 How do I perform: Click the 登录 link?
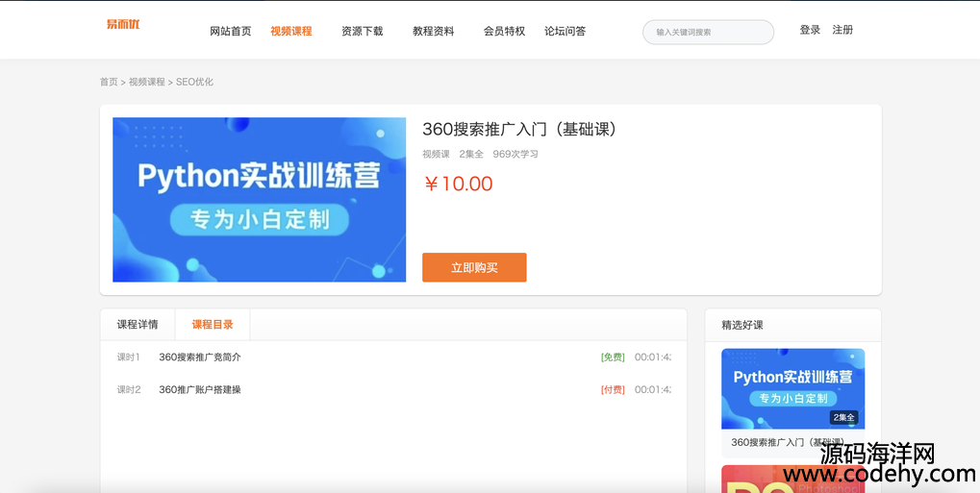(x=810, y=30)
